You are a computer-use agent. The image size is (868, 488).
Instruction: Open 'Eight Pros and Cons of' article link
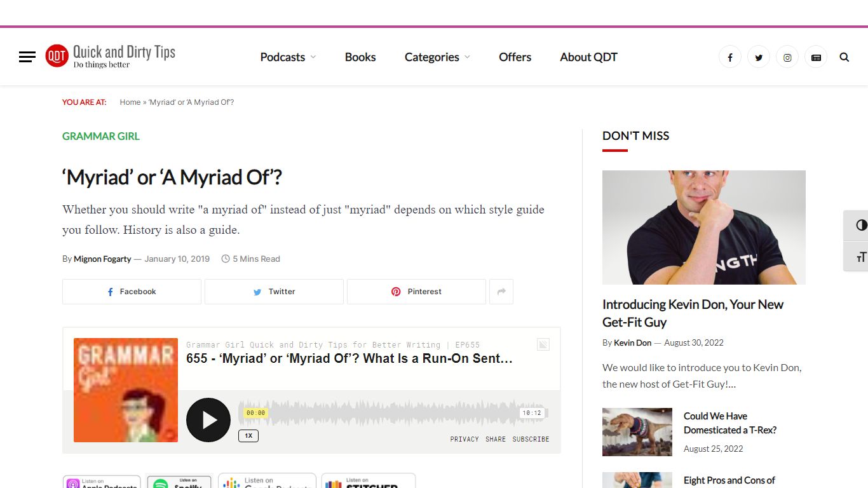pos(729,481)
